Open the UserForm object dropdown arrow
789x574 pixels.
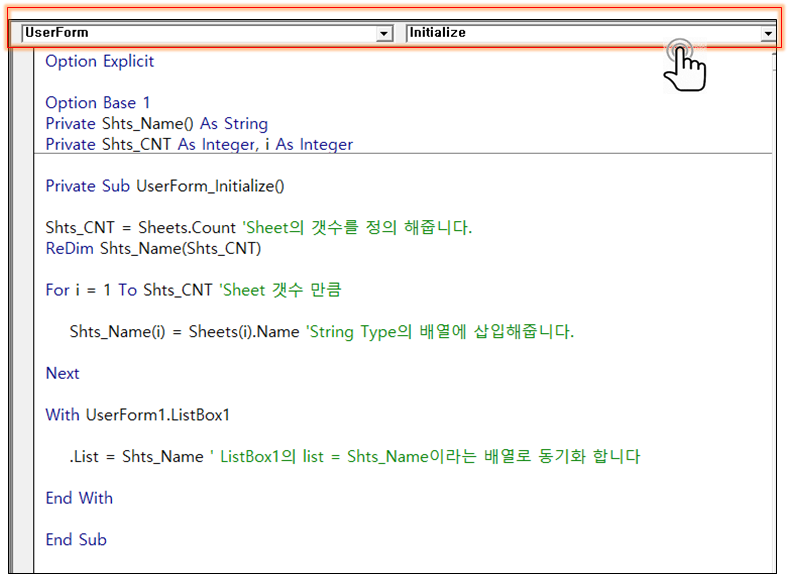coord(384,34)
